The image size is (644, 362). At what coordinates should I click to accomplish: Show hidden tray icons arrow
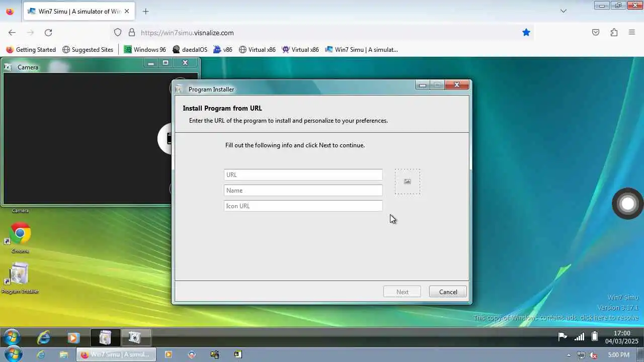pos(569,355)
